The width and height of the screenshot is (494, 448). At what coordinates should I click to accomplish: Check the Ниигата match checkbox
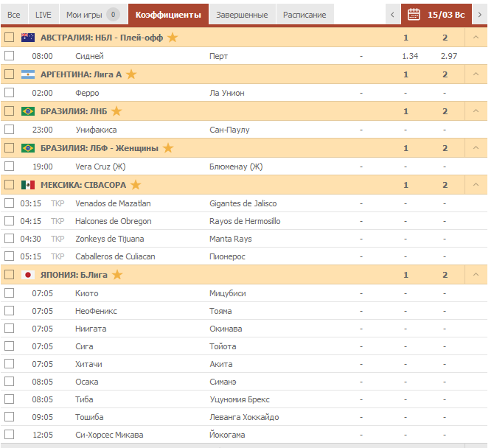(x=9, y=329)
